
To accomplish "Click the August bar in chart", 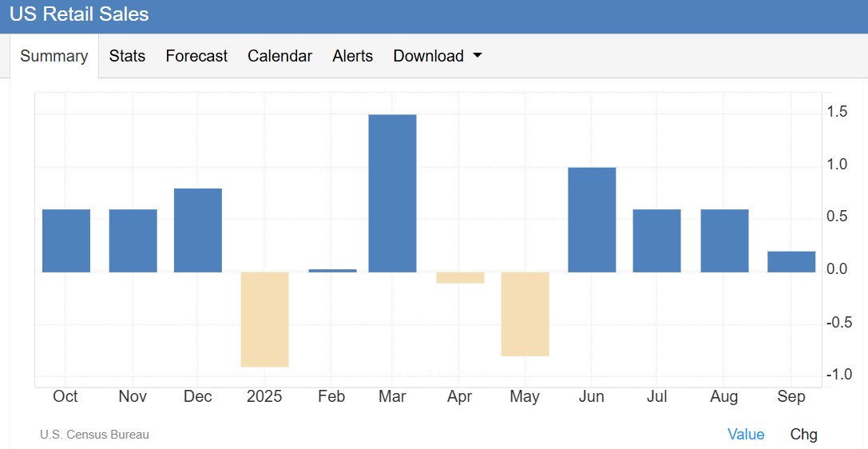I will [x=724, y=240].
